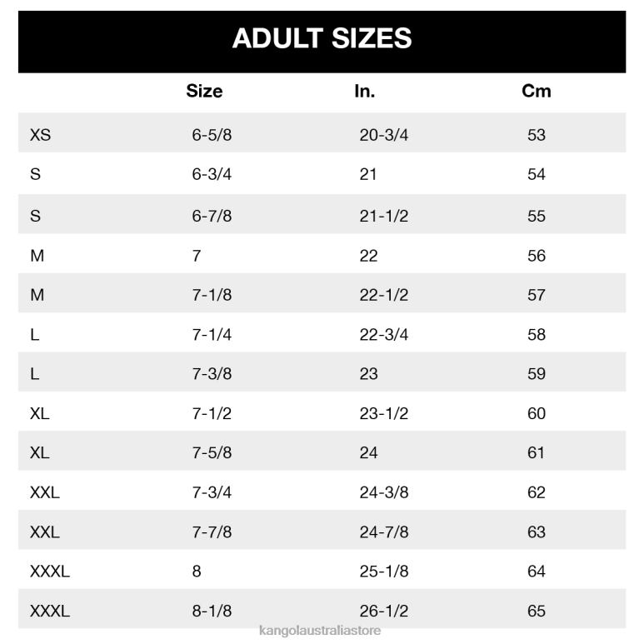This screenshot has width=644, height=644.
Task: Select the 6-7/8 size value
Action: [x=212, y=216]
